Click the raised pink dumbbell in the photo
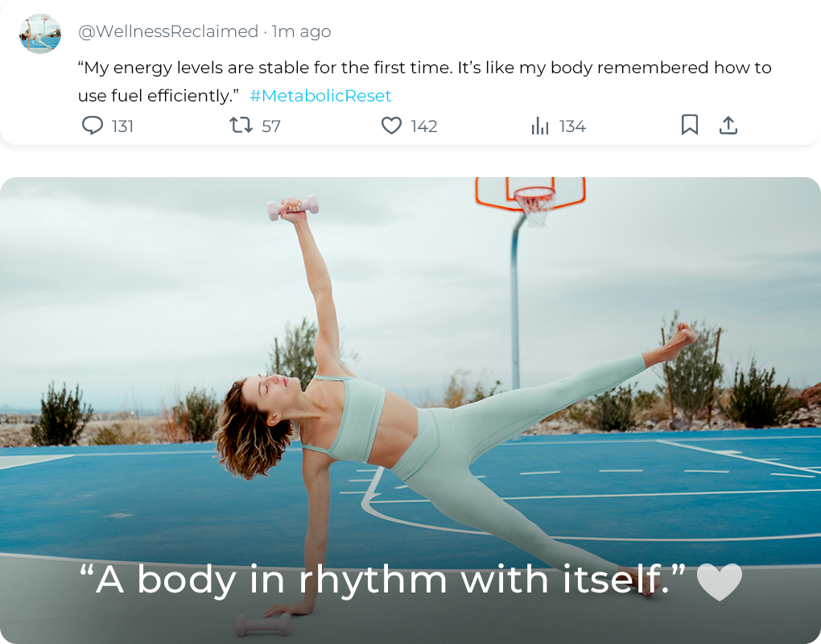Viewport: 821px width, 644px height. (x=292, y=208)
